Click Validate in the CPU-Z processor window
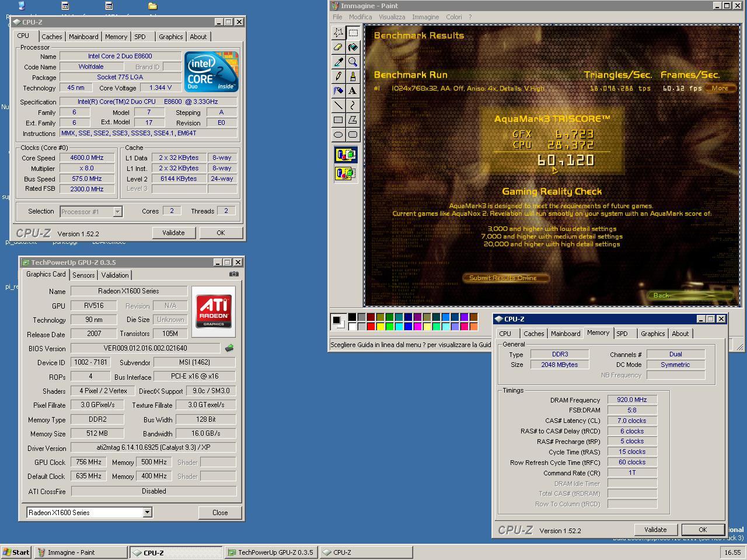The height and width of the screenshot is (560, 747). [173, 232]
